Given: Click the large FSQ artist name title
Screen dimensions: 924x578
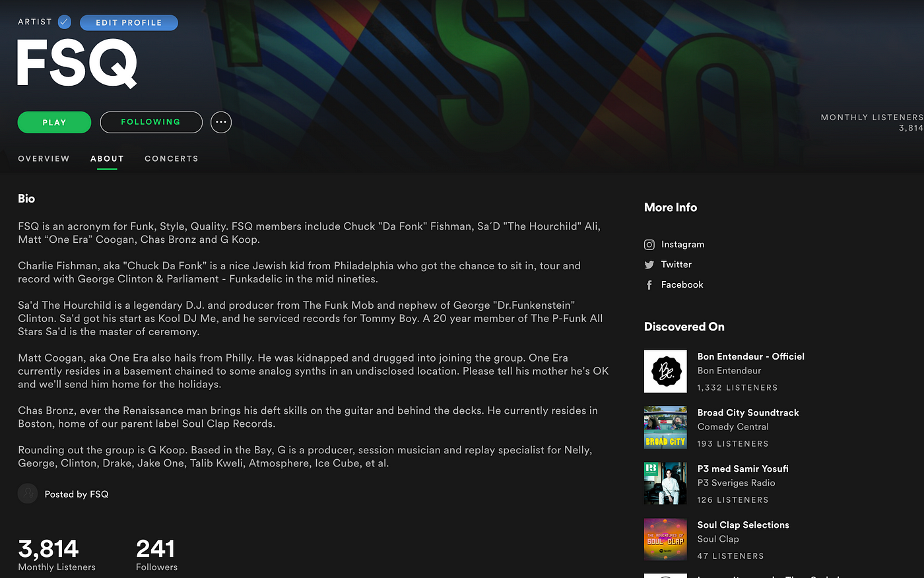Looking at the screenshot, I should coord(77,64).
